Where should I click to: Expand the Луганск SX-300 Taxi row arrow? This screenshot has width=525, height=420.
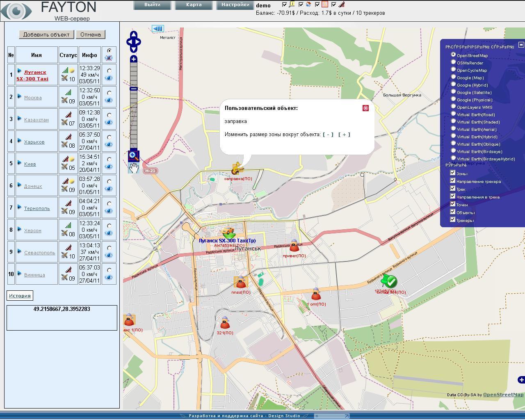click(x=19, y=71)
